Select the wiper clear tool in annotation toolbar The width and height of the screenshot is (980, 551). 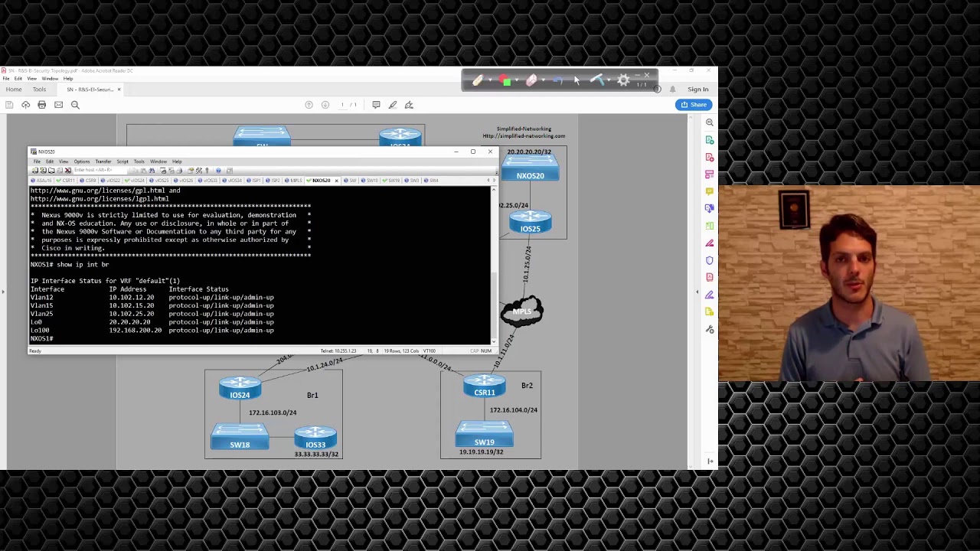coord(597,80)
